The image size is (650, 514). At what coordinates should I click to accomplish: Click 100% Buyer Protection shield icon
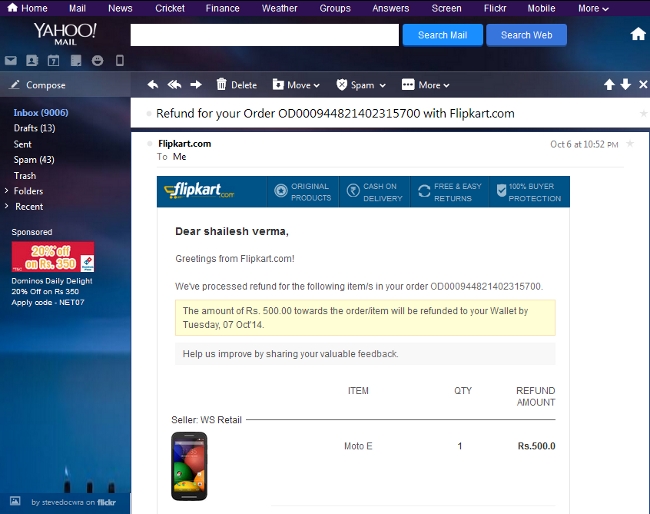click(x=501, y=191)
